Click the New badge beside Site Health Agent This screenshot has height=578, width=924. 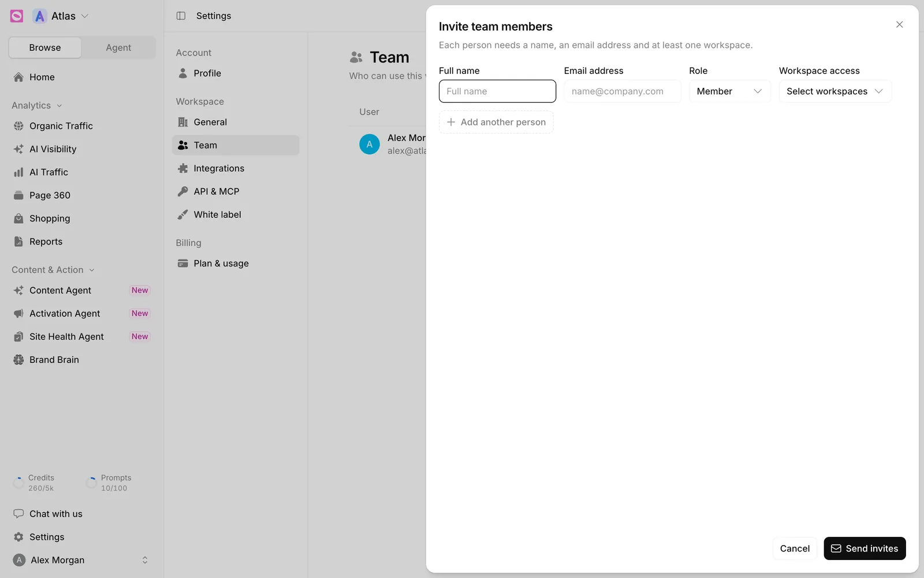(140, 336)
